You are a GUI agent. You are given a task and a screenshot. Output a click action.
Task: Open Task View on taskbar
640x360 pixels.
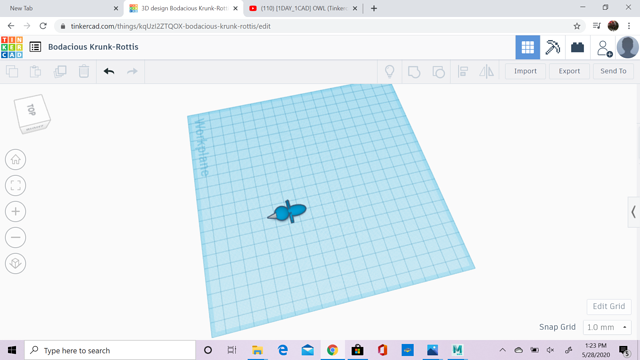[x=232, y=350]
